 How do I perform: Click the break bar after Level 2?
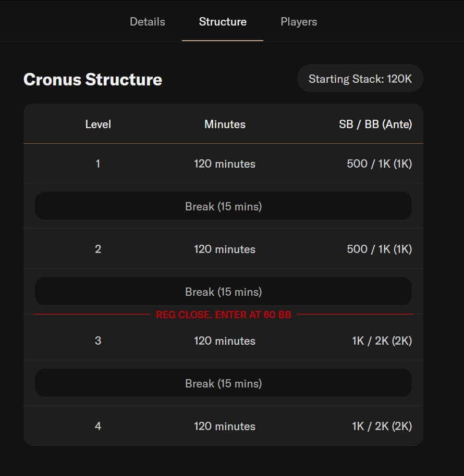click(x=223, y=292)
